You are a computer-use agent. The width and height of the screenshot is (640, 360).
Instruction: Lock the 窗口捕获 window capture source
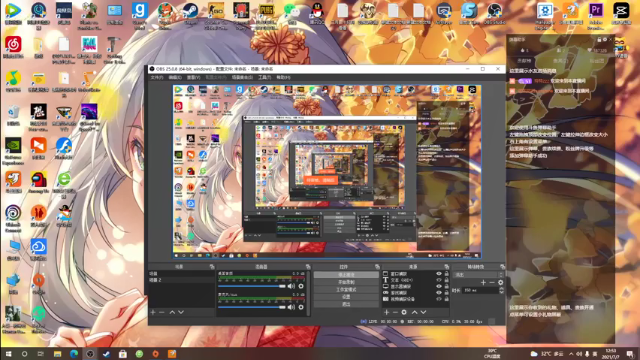coord(447,274)
